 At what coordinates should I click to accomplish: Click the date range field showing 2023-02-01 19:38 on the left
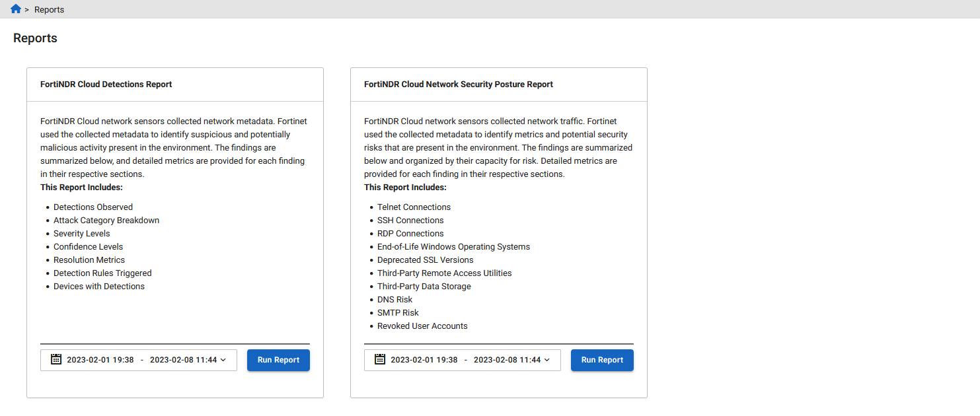click(139, 359)
